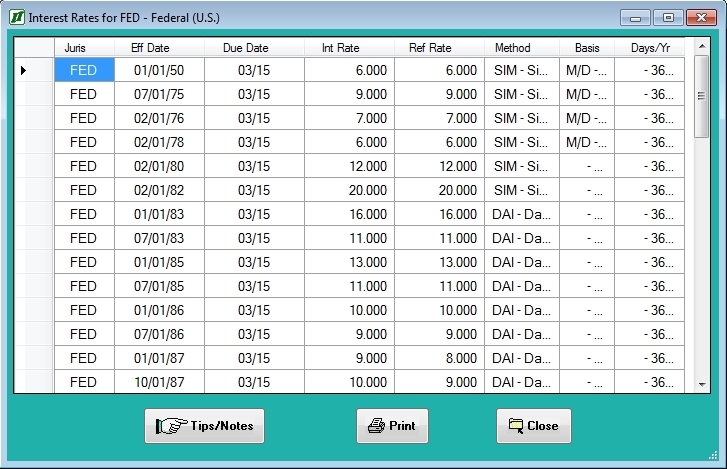Screen dimensions: 727x469
Task: Select the Eff Date cell 02/01/78
Action: 159,142
